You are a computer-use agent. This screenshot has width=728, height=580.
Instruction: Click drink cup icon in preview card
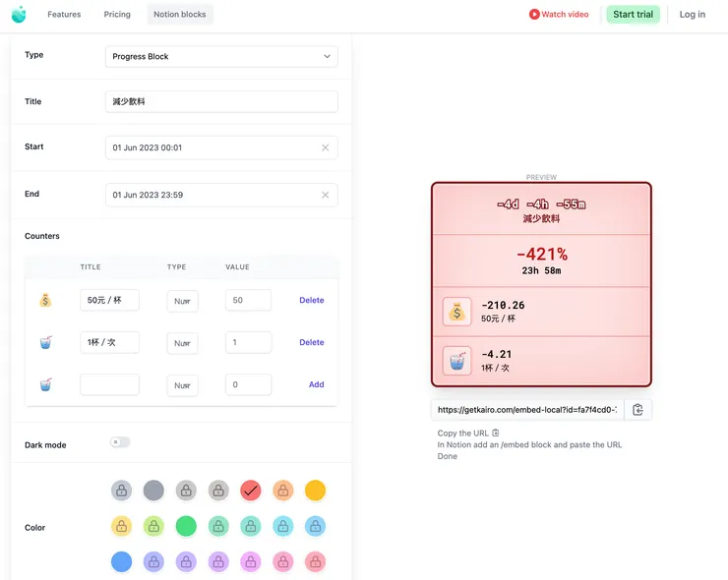[x=456, y=361]
